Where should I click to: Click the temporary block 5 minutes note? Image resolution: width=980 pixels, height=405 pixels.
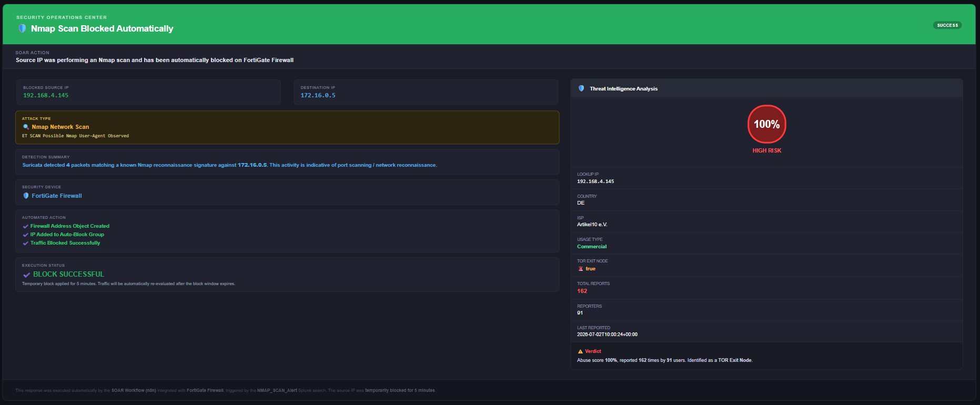pos(128,284)
